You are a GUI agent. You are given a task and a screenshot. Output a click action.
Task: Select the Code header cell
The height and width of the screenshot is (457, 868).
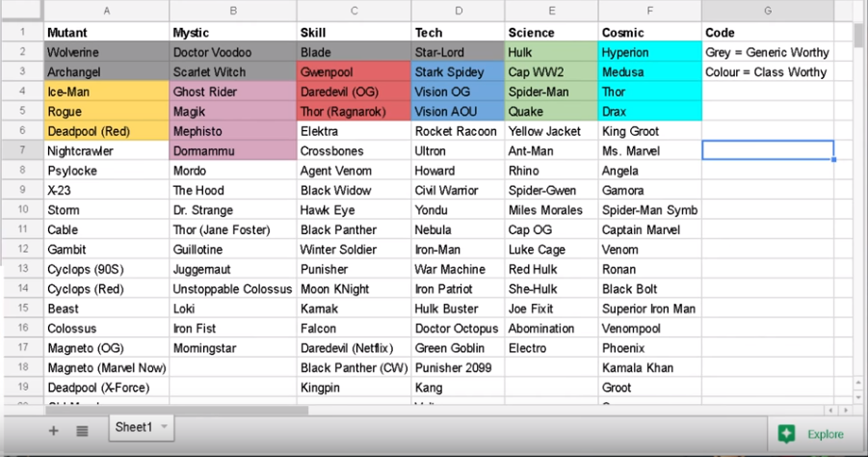click(768, 32)
